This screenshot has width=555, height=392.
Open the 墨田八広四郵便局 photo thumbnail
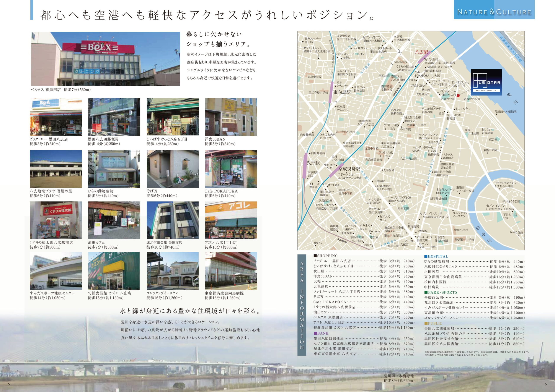point(114,117)
